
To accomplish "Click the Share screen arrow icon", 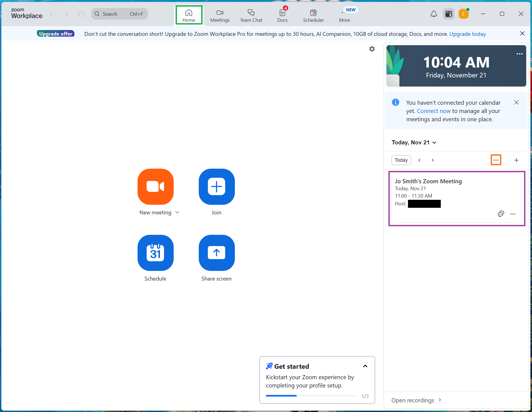I will [217, 253].
